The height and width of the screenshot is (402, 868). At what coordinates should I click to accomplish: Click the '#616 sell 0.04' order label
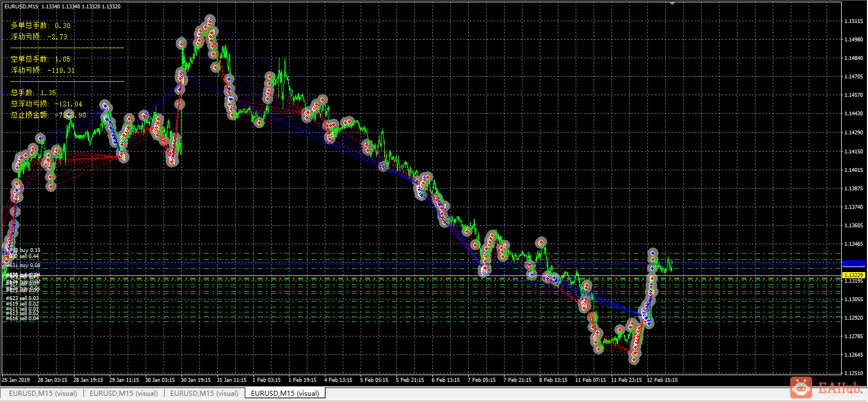(22, 319)
